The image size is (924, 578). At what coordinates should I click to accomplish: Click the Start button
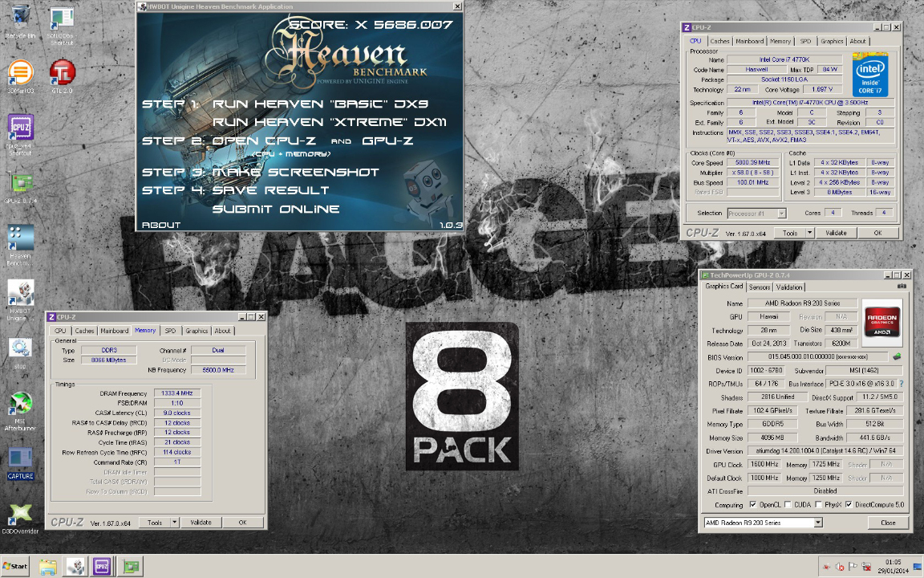click(15, 566)
